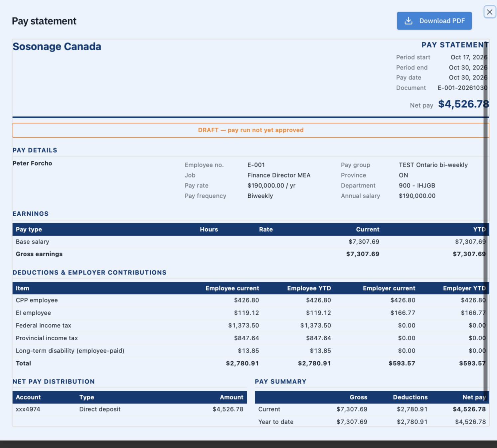Click the Rate column header in Earnings

(266, 229)
